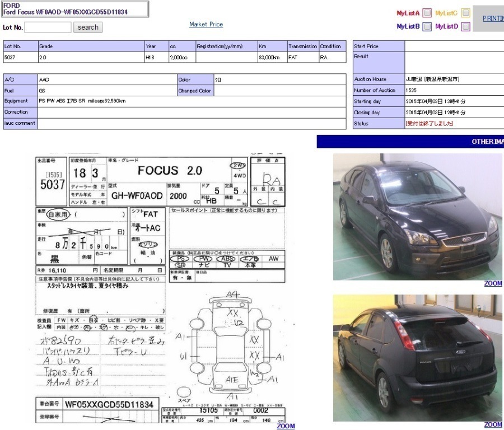
Task: Click the Number of Auction value 1535
Action: [411, 90]
